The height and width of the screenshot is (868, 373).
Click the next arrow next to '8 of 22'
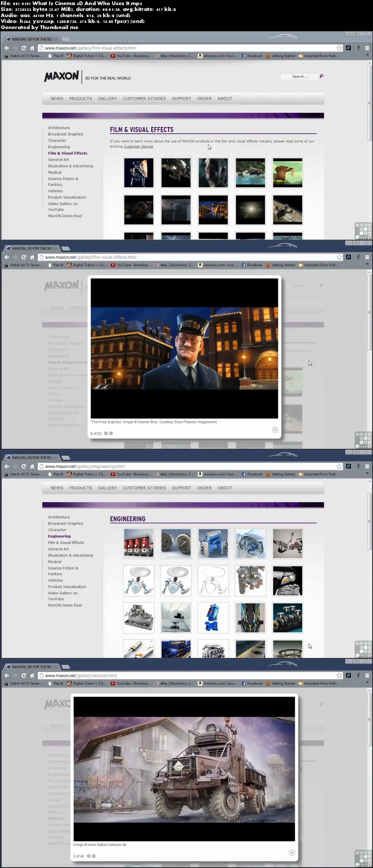pyautogui.click(x=111, y=433)
